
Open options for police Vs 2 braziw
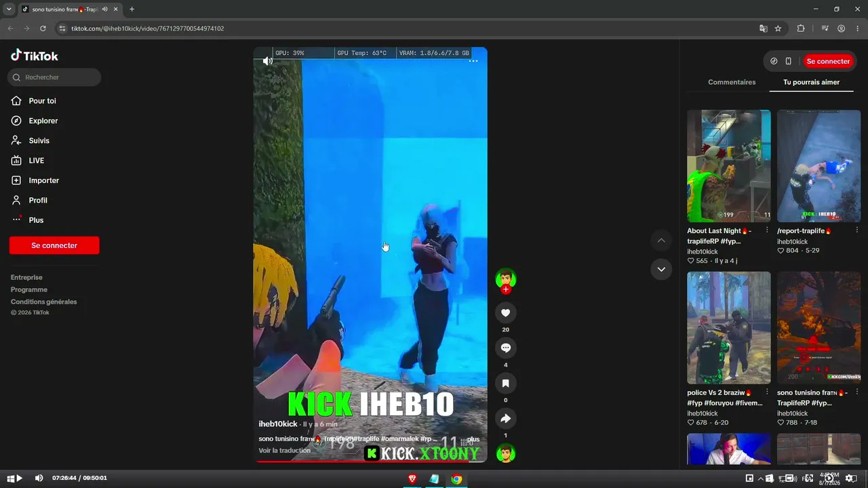coord(767,393)
